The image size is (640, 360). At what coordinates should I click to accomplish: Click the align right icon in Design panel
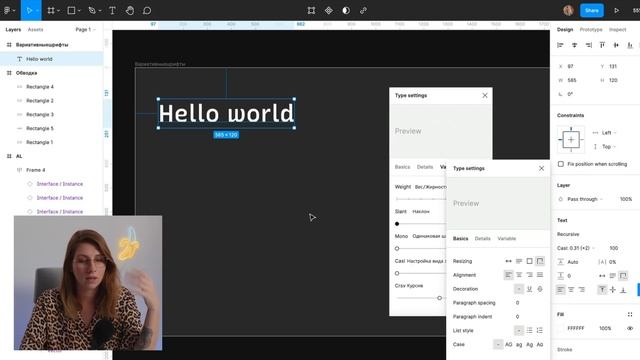[588, 45]
